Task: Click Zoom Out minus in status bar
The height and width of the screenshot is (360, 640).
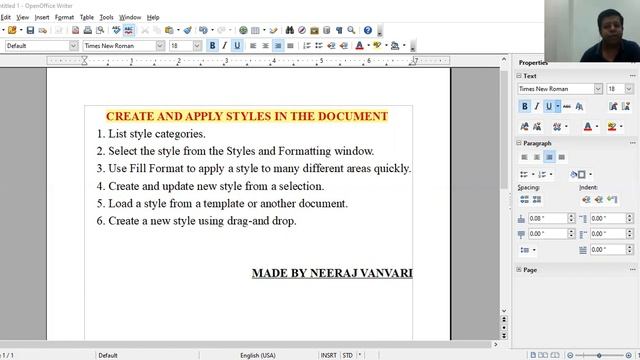Action: tap(570, 356)
